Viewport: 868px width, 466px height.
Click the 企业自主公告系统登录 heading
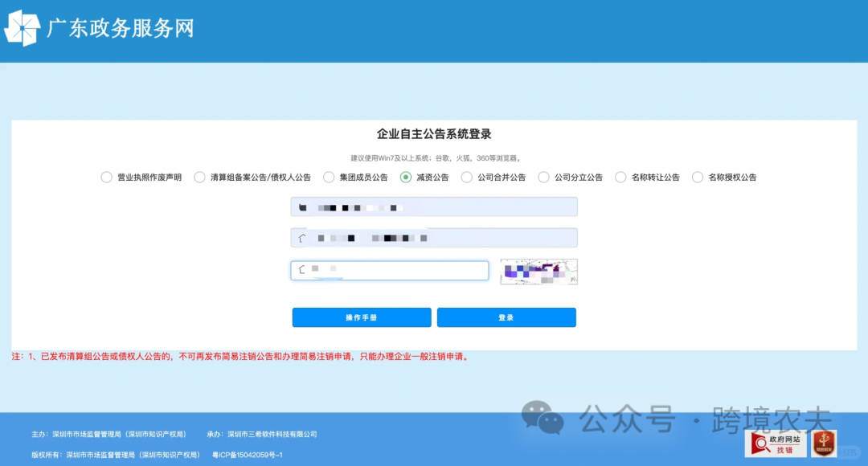(x=434, y=134)
